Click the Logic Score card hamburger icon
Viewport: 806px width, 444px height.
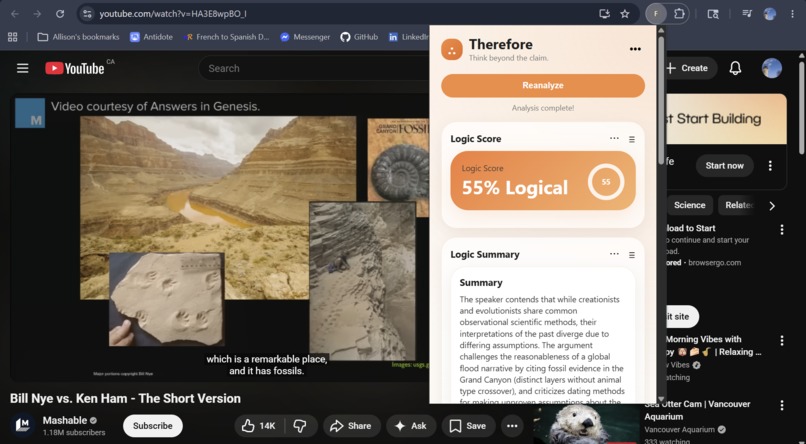pos(632,139)
